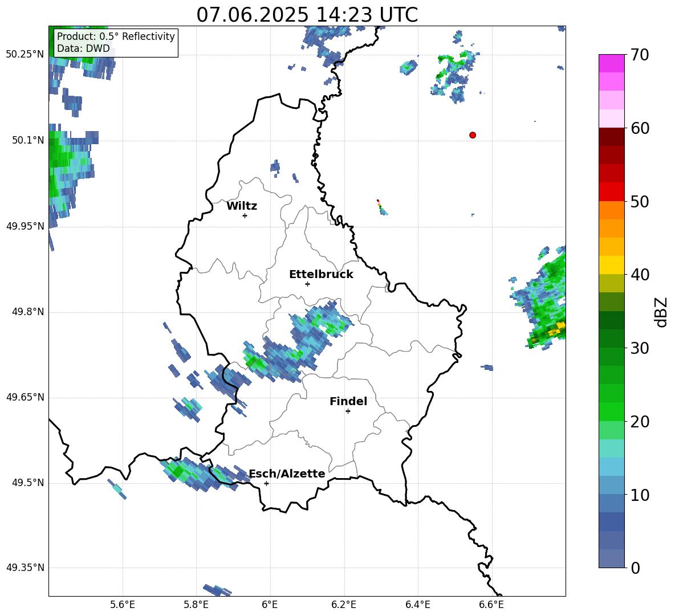Click the colorbar tick label 60
The height and width of the screenshot is (616, 675).
640,128
